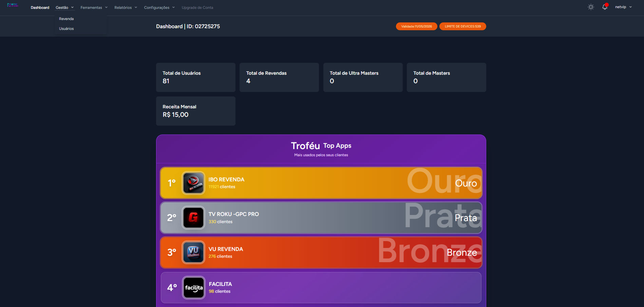Image resolution: width=644 pixels, height=307 pixels.
Task: Click the Receita Mensal card
Action: pyautogui.click(x=195, y=111)
